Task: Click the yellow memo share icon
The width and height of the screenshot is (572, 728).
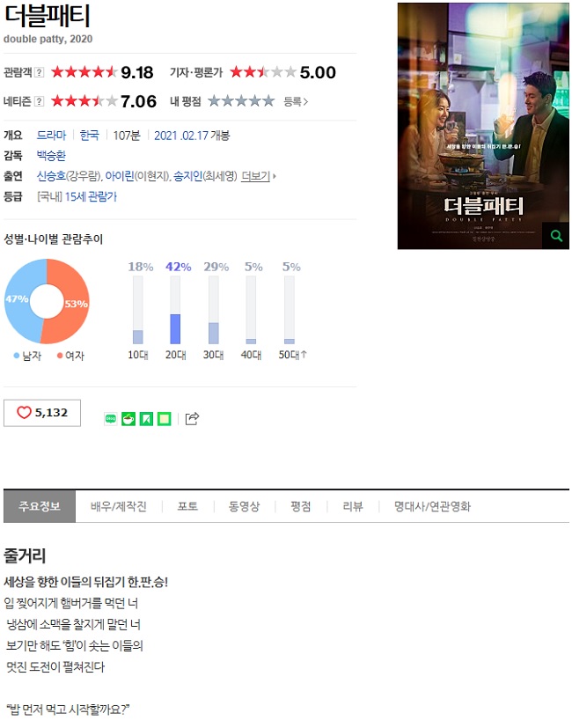Action: point(165,419)
